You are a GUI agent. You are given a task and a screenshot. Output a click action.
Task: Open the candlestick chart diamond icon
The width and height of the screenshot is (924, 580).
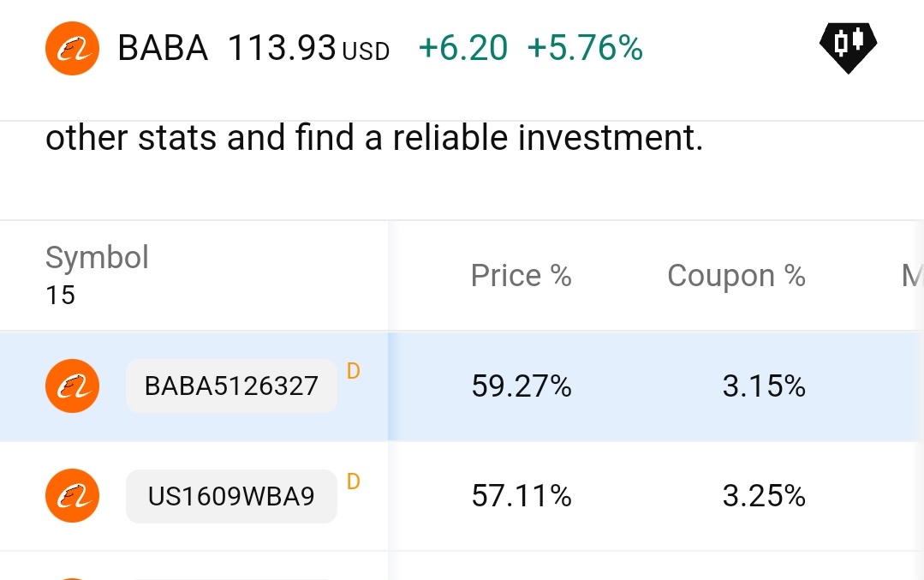coord(848,46)
